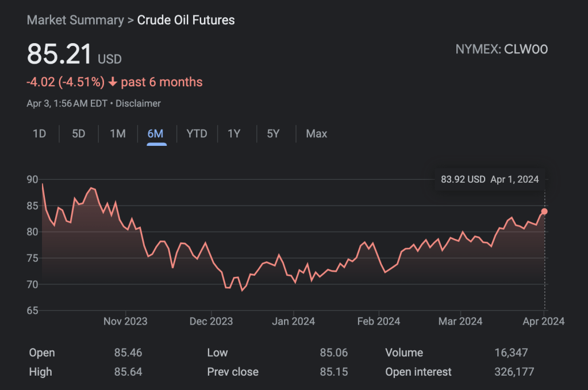588x390 pixels.
Task: Switch the chart to YTD
Action: click(197, 134)
